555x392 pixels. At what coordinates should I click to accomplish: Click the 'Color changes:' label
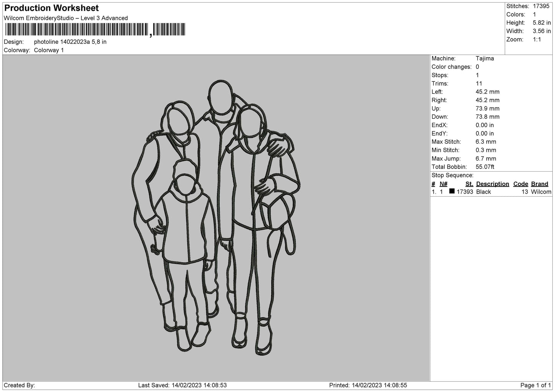[x=452, y=67]
